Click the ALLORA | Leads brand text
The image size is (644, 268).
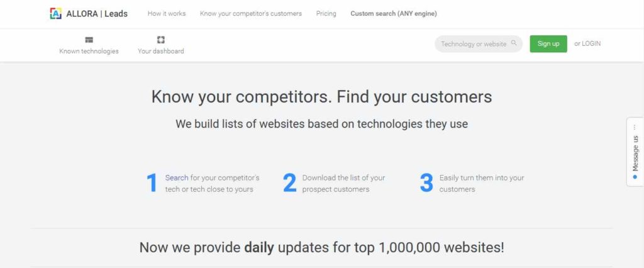tap(97, 14)
